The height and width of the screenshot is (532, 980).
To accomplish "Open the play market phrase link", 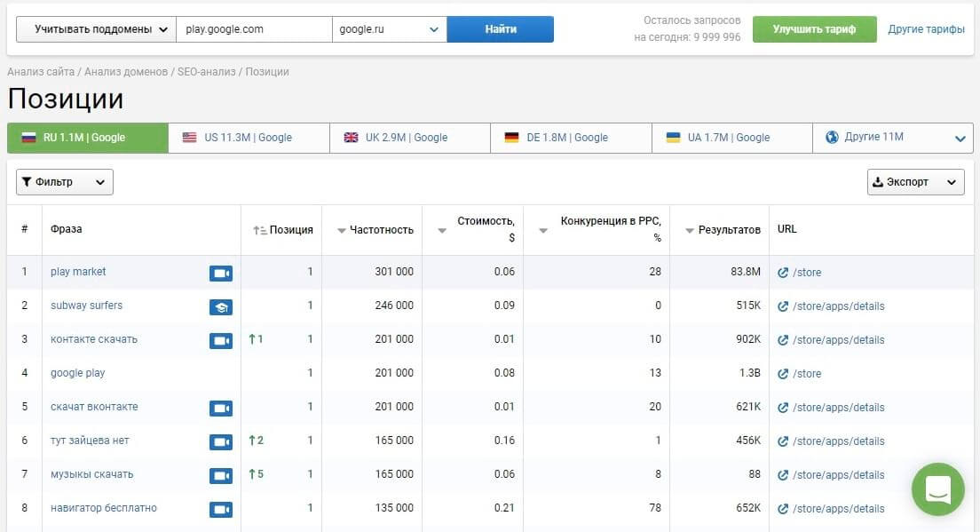I will pyautogui.click(x=78, y=272).
